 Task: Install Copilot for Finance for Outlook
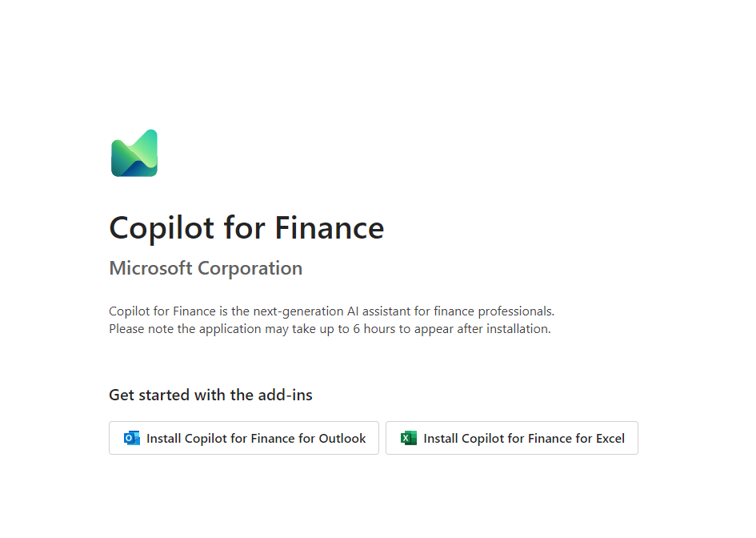coord(244,438)
